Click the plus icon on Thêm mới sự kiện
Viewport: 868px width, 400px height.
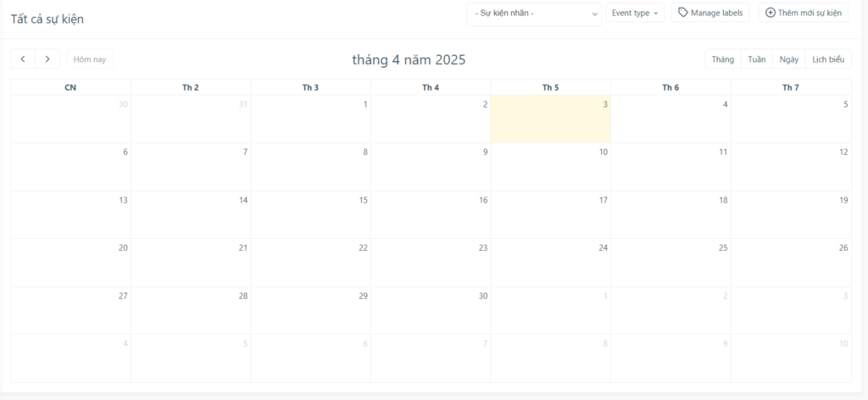coord(770,13)
